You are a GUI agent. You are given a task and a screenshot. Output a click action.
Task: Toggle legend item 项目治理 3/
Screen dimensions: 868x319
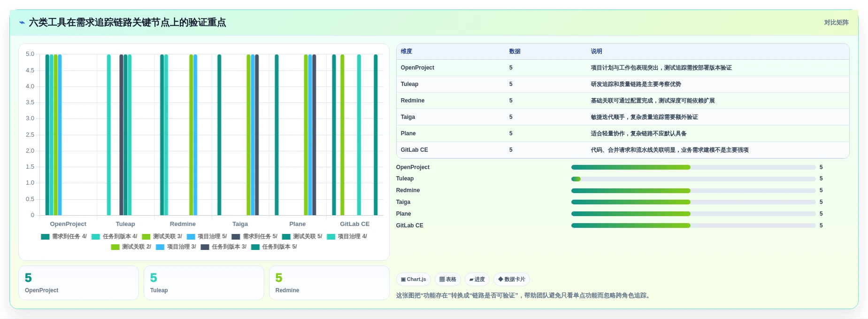176,247
